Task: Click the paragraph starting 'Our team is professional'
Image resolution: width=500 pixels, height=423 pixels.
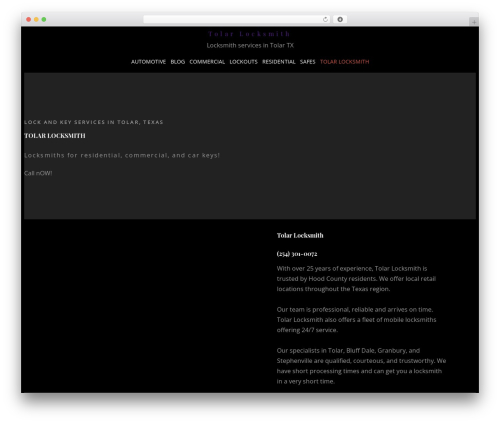Action: click(356, 320)
